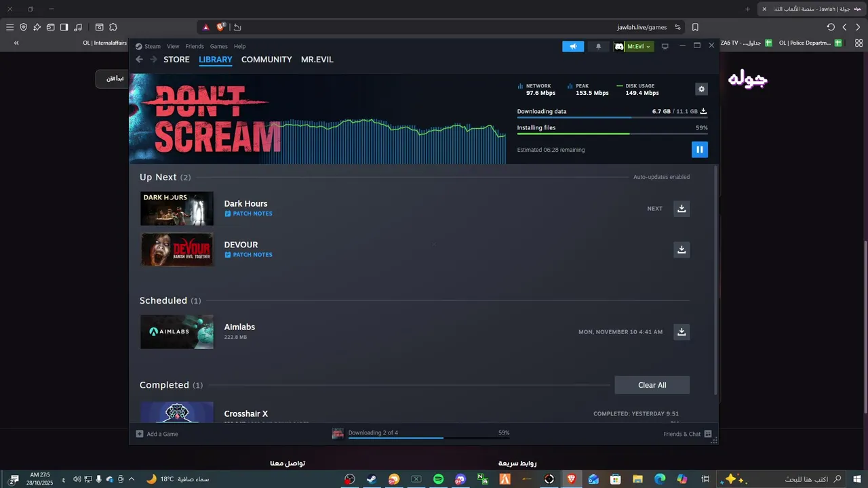Click download icon beside 11.1 GB
This screenshot has height=488, width=868.
point(703,111)
